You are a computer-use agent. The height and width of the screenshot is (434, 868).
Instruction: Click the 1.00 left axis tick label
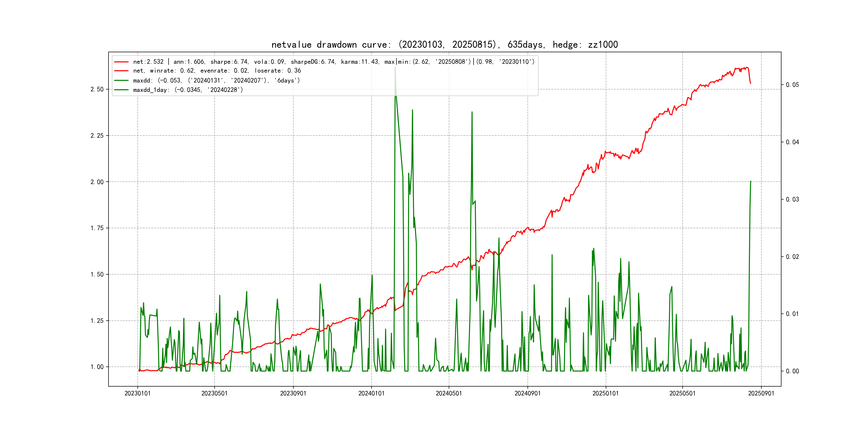click(x=97, y=367)
